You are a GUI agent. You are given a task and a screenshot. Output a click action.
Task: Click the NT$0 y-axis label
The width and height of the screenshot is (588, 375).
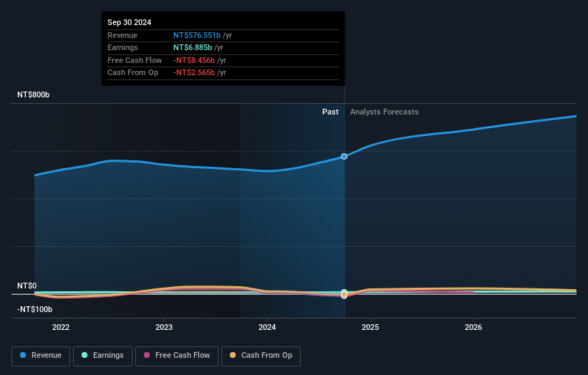pyautogui.click(x=27, y=286)
